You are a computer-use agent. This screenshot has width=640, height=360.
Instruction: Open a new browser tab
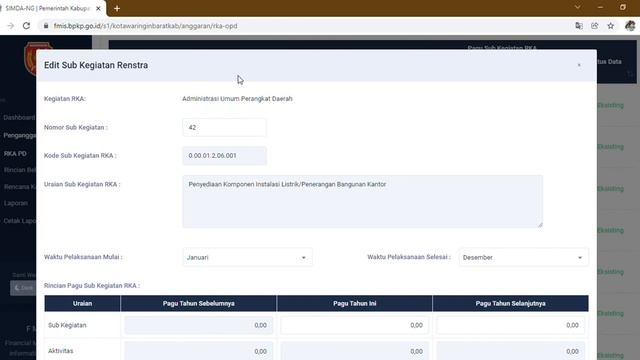pyautogui.click(x=117, y=8)
